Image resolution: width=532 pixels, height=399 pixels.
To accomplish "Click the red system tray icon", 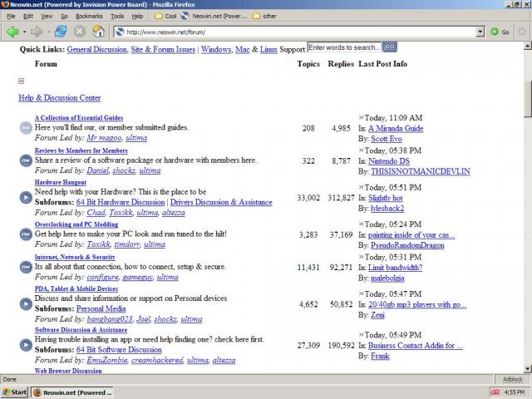I will [495, 392].
